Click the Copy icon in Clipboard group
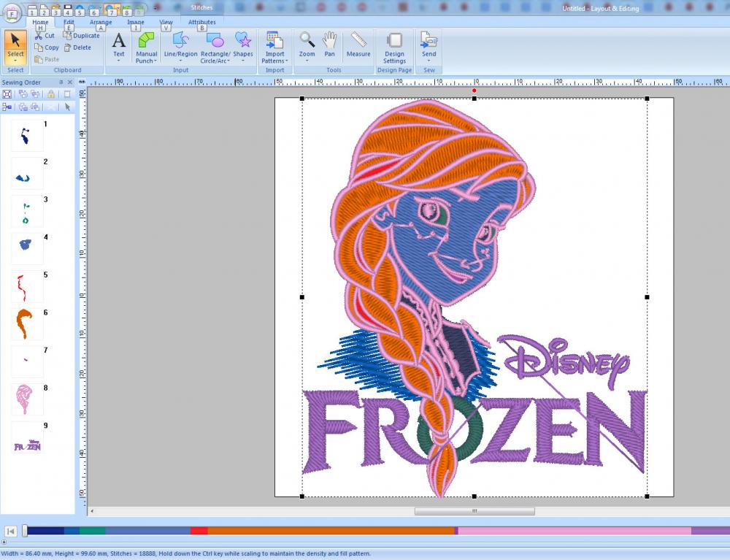This screenshot has width=730, height=560. tap(39, 47)
